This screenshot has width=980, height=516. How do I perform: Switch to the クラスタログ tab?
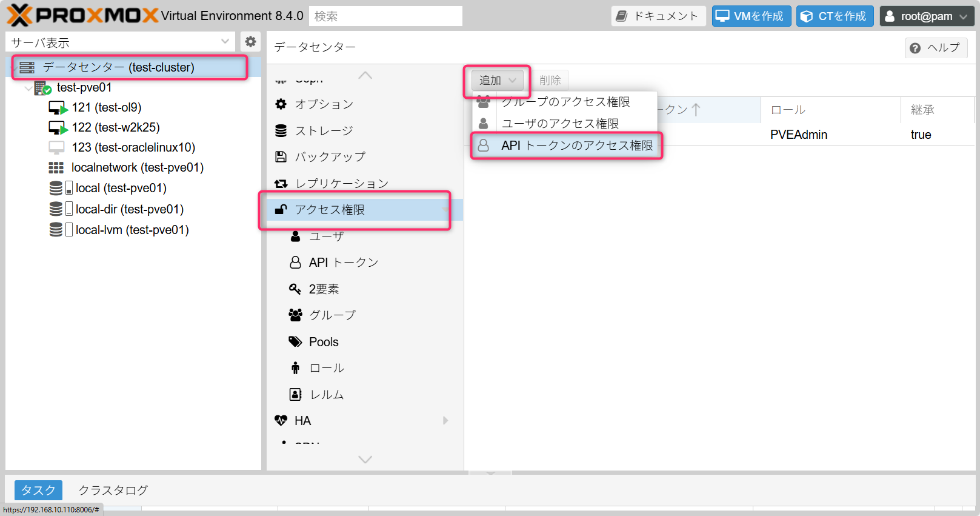pyautogui.click(x=113, y=490)
